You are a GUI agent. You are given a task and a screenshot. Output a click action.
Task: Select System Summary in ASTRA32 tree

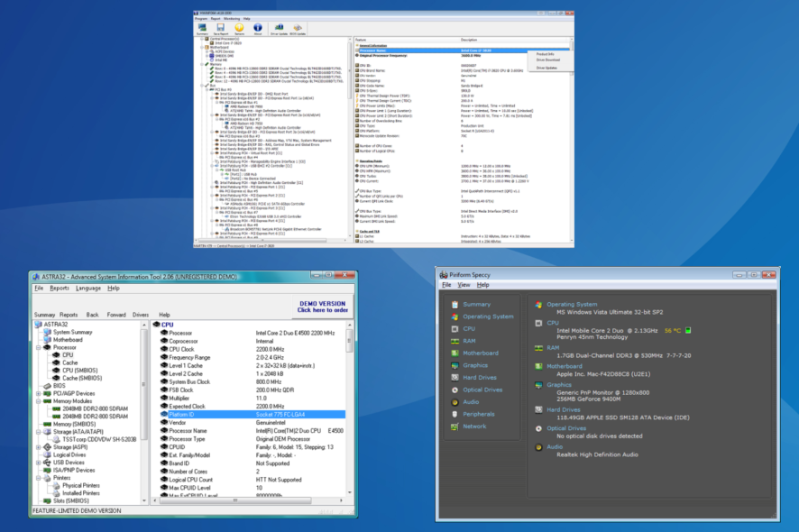[x=72, y=332]
